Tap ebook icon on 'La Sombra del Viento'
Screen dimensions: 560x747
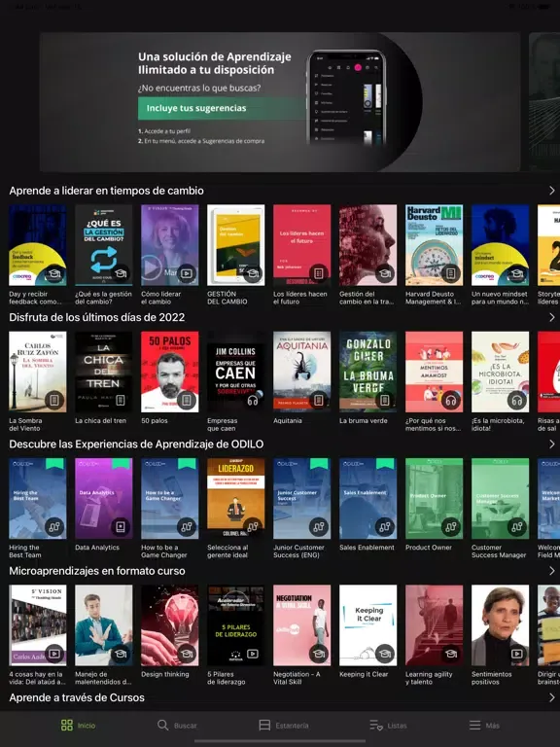(x=54, y=400)
